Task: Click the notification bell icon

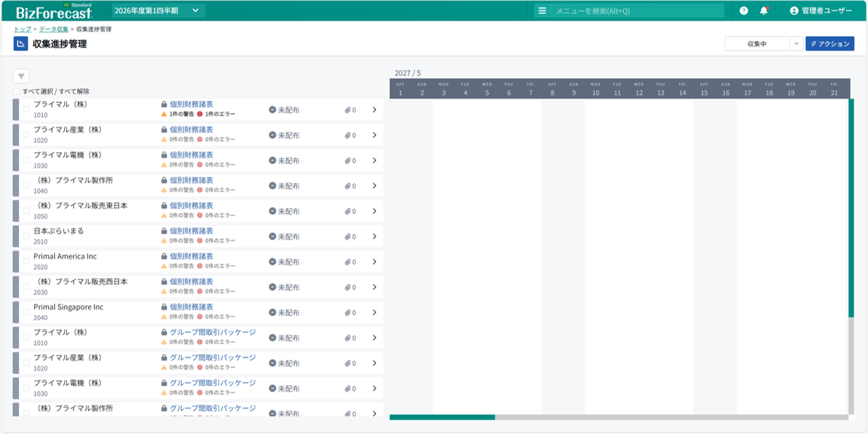Action: pyautogui.click(x=763, y=11)
